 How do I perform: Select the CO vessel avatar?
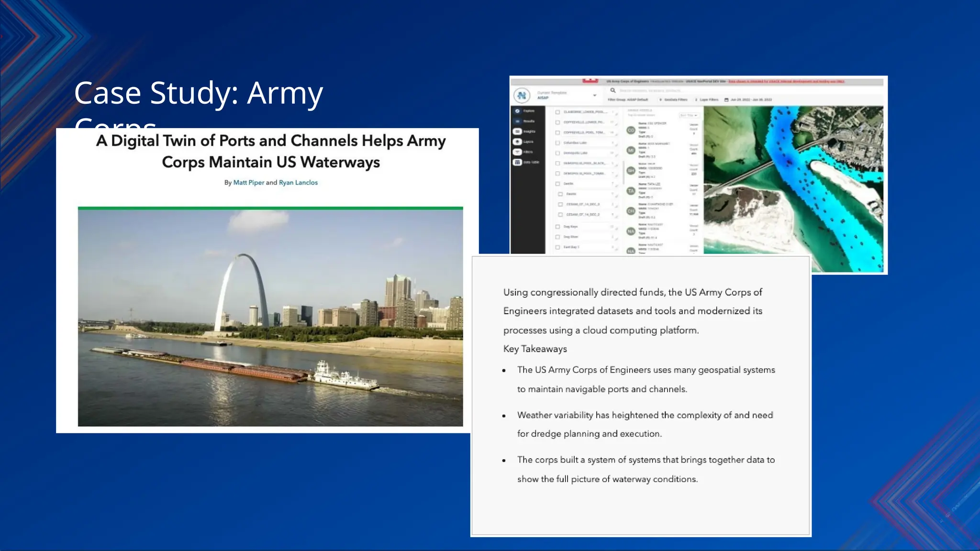pyautogui.click(x=631, y=130)
